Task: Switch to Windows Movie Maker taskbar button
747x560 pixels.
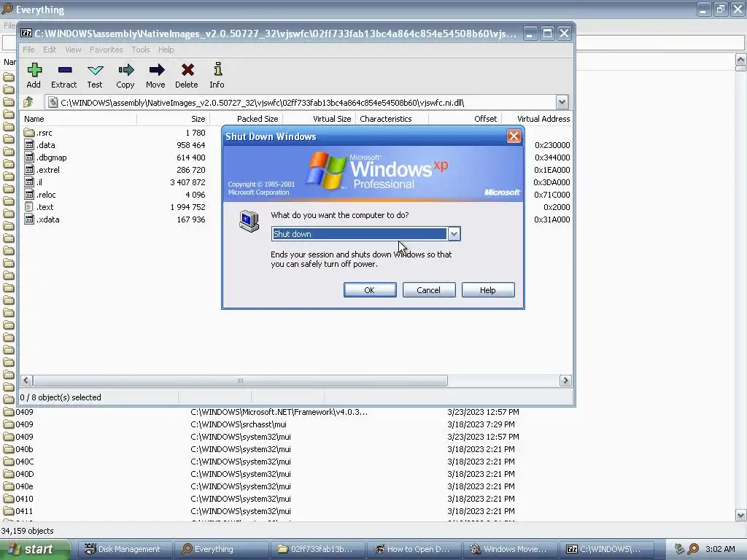Action: (x=508, y=549)
